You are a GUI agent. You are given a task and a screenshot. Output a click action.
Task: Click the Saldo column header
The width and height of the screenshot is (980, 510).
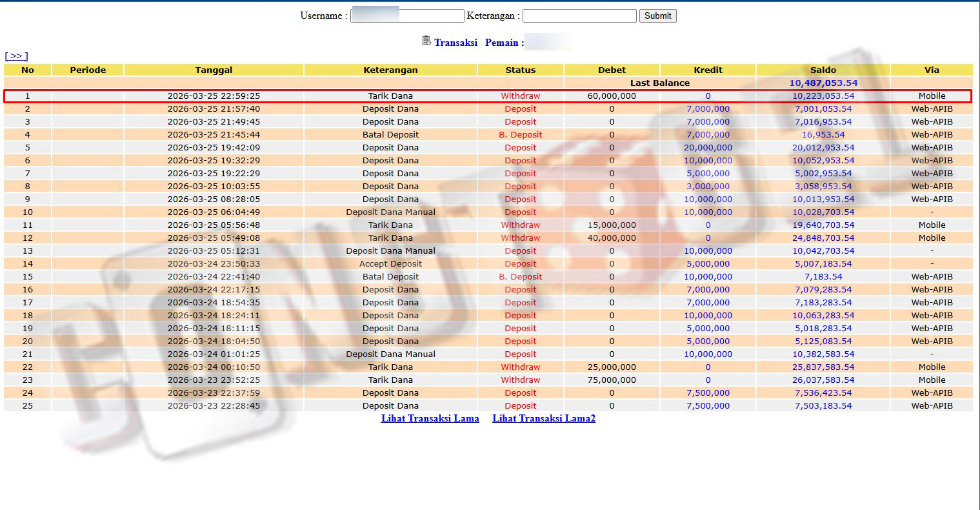click(x=823, y=70)
